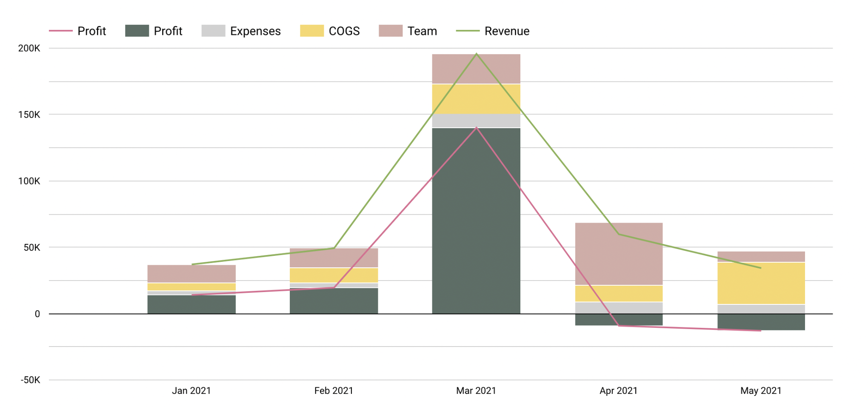The image size is (868, 407).
Task: Click the rose Team legend swatch
Action: pyautogui.click(x=391, y=31)
